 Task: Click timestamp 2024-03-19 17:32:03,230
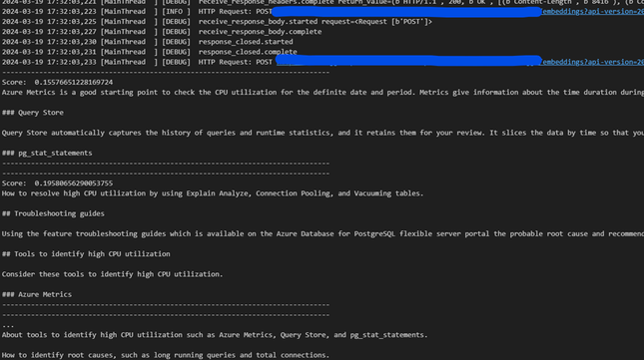49,42
